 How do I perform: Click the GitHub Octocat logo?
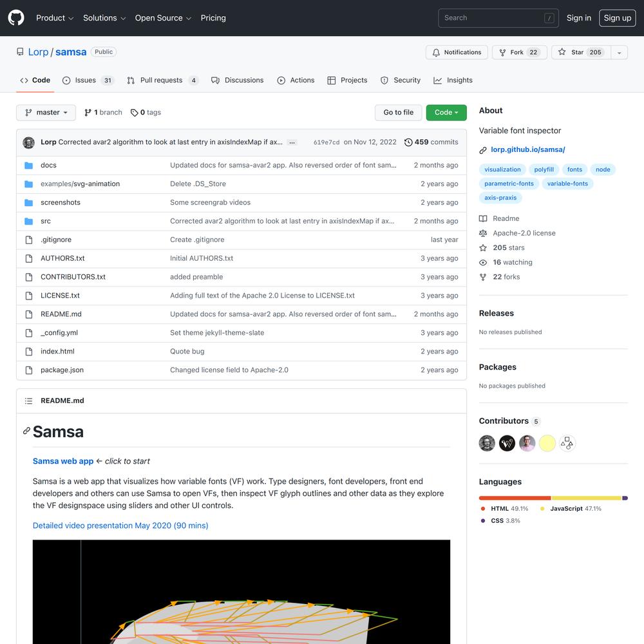pos(16,18)
